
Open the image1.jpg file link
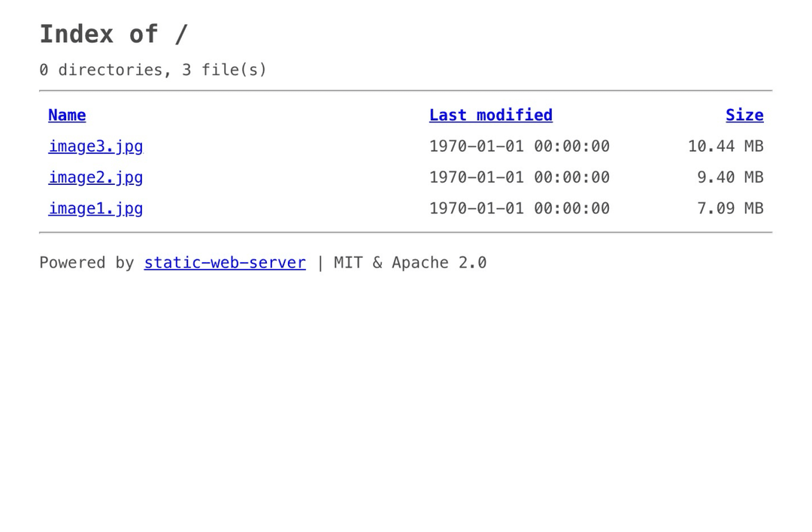[95, 208]
